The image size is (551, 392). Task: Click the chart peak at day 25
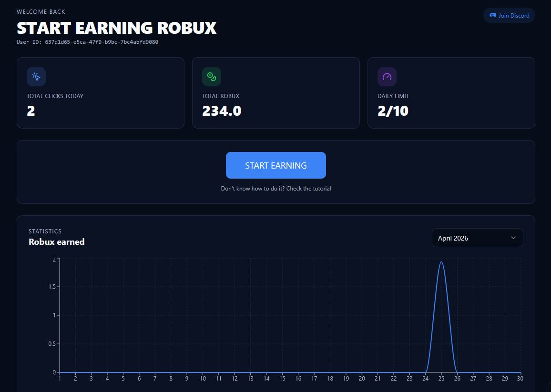pyautogui.click(x=441, y=261)
